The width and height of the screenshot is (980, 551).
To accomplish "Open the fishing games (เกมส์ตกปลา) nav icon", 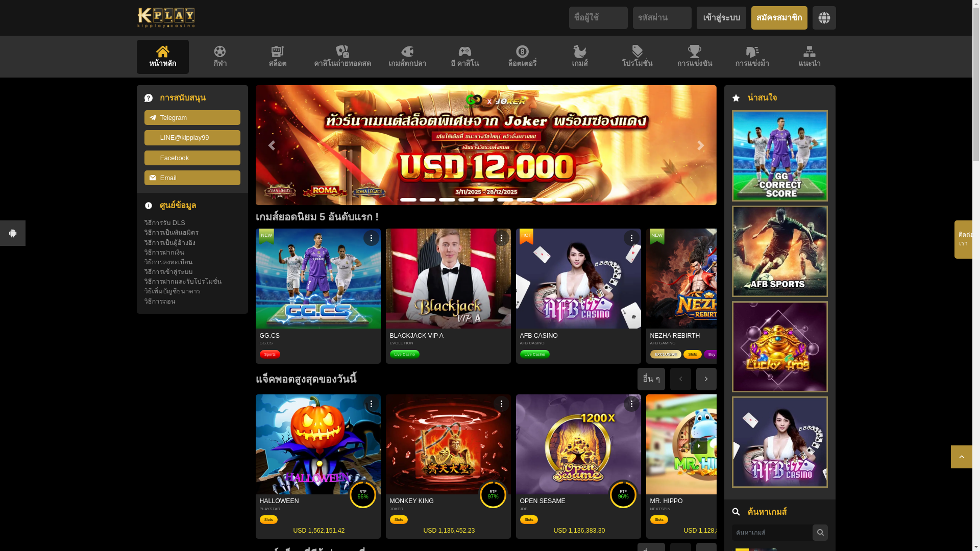I will tap(407, 52).
